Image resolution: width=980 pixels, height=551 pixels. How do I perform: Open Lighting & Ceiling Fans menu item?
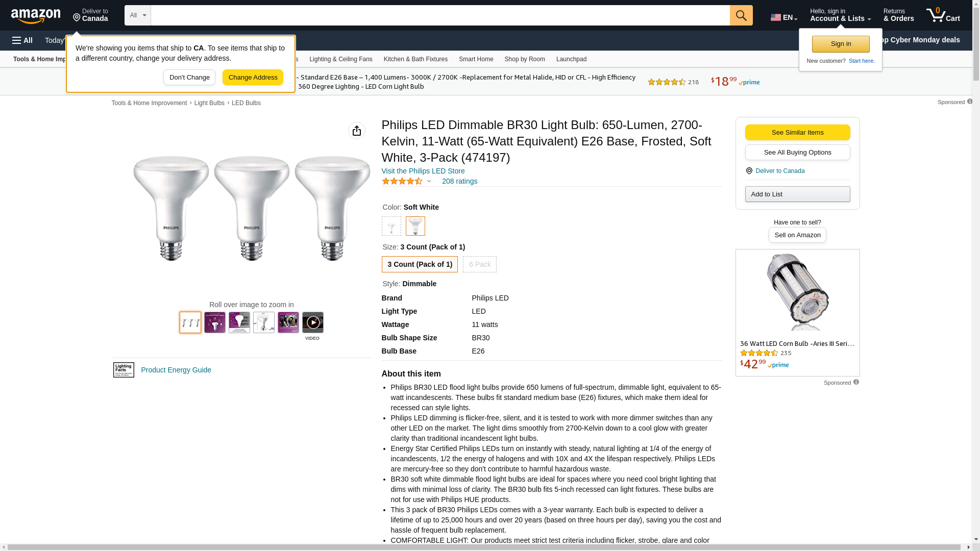[x=340, y=59]
